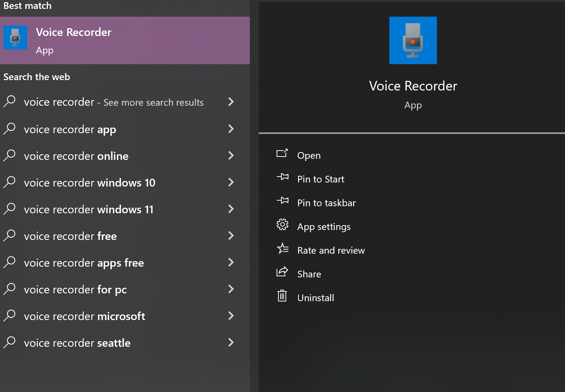The height and width of the screenshot is (392, 565).
Task: Click the 'Best match' section heading
Action: coord(27,6)
